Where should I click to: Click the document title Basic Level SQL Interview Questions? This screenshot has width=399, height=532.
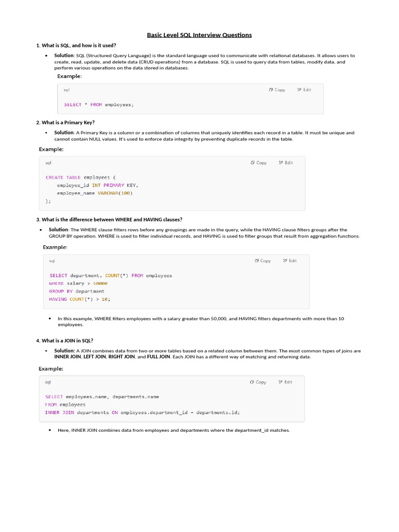coord(199,35)
